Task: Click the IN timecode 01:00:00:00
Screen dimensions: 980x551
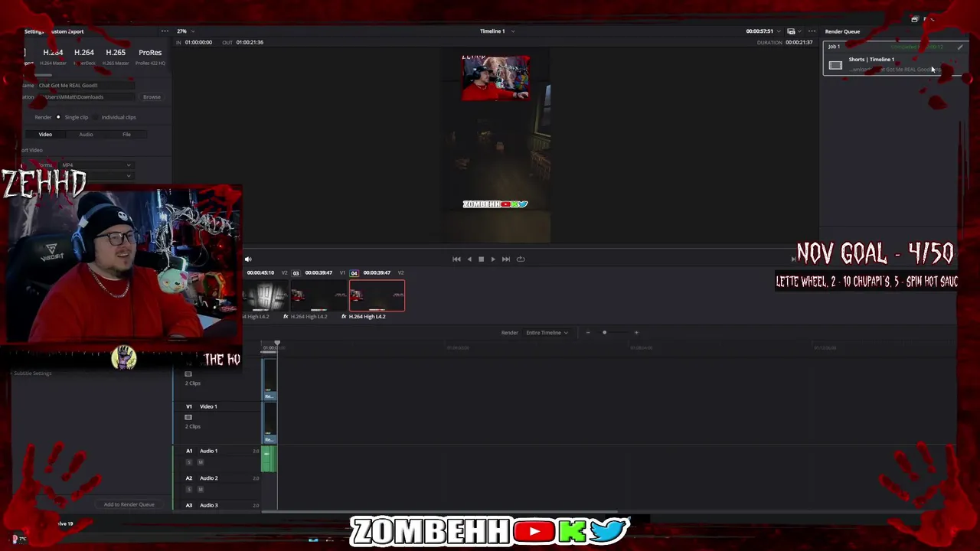Action: [198, 42]
